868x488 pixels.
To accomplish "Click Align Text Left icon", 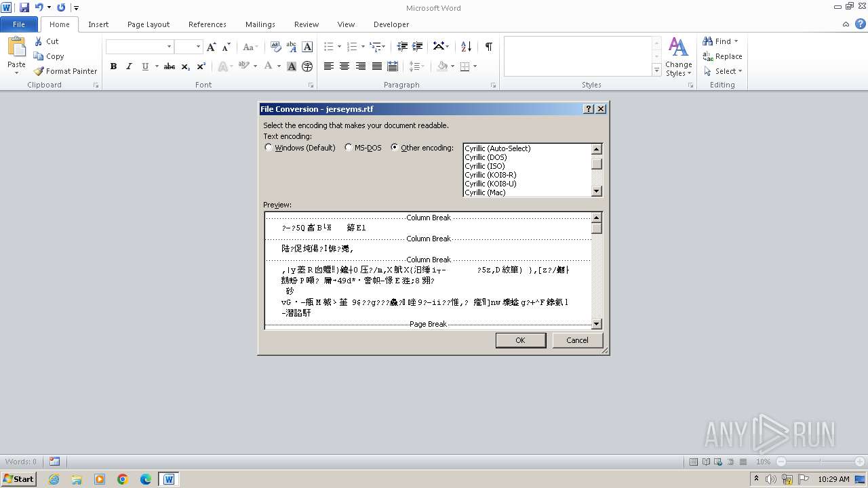I will point(328,66).
